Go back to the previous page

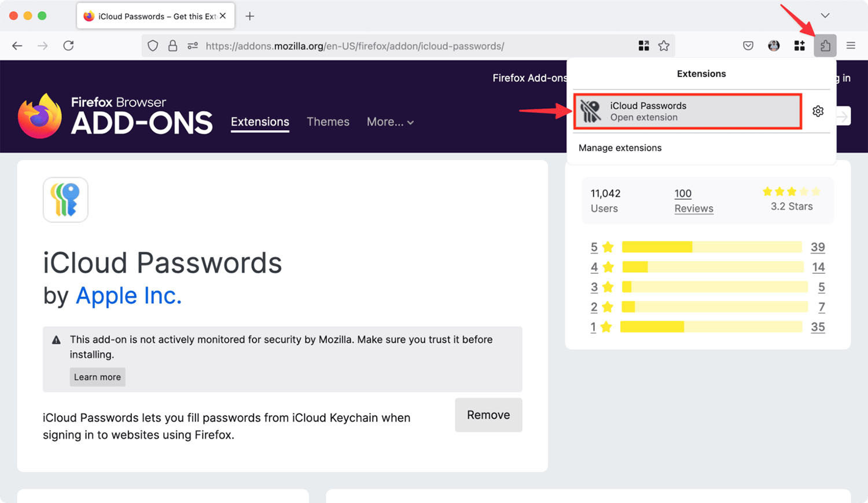tap(17, 46)
